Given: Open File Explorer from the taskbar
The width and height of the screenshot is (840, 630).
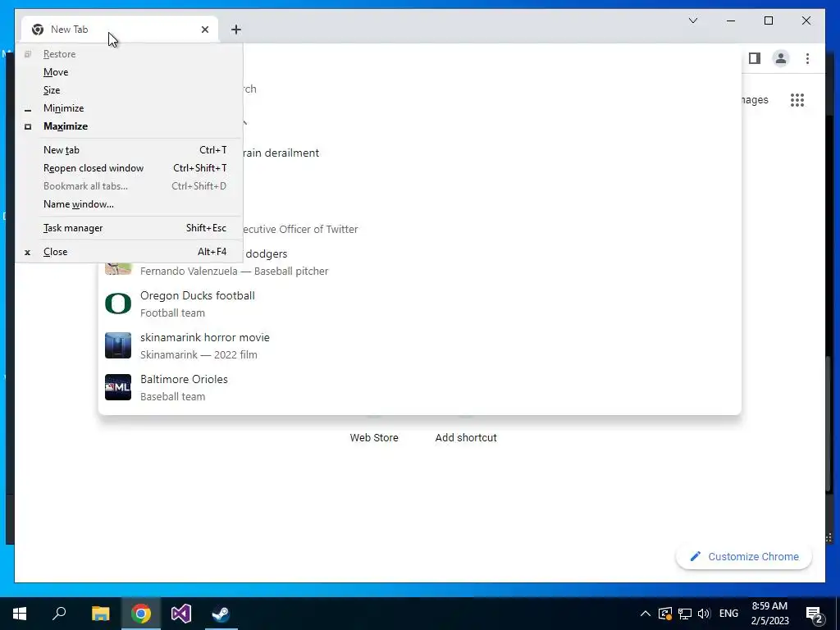Looking at the screenshot, I should (100, 614).
